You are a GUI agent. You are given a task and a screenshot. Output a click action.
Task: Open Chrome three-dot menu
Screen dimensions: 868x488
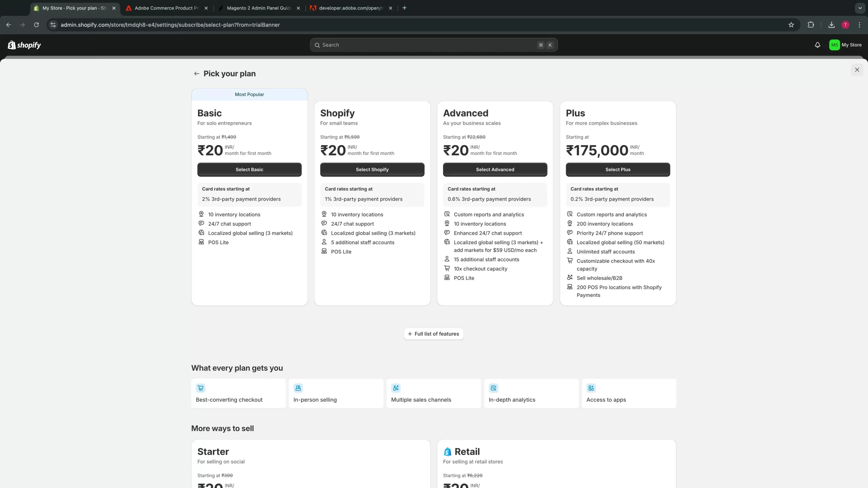[859, 25]
